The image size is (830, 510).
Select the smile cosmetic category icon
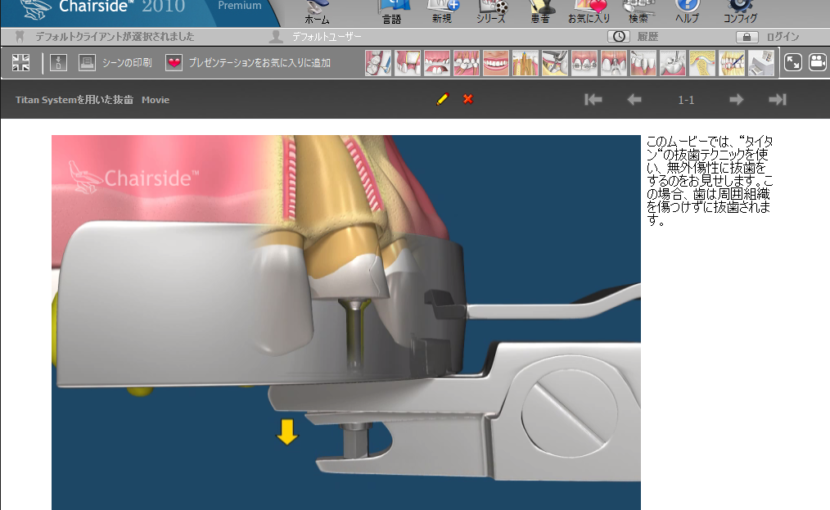click(496, 63)
